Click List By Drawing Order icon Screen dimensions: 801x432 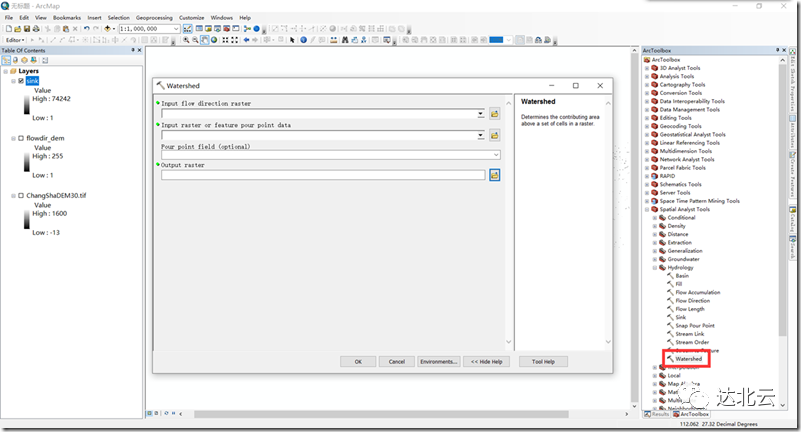coord(6,60)
